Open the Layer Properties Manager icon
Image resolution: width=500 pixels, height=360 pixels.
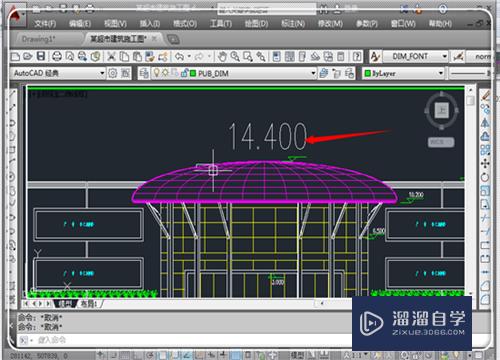(x=144, y=73)
